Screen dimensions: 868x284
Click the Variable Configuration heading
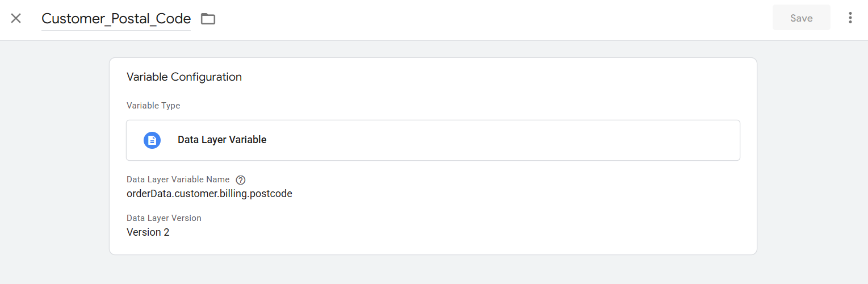click(184, 77)
